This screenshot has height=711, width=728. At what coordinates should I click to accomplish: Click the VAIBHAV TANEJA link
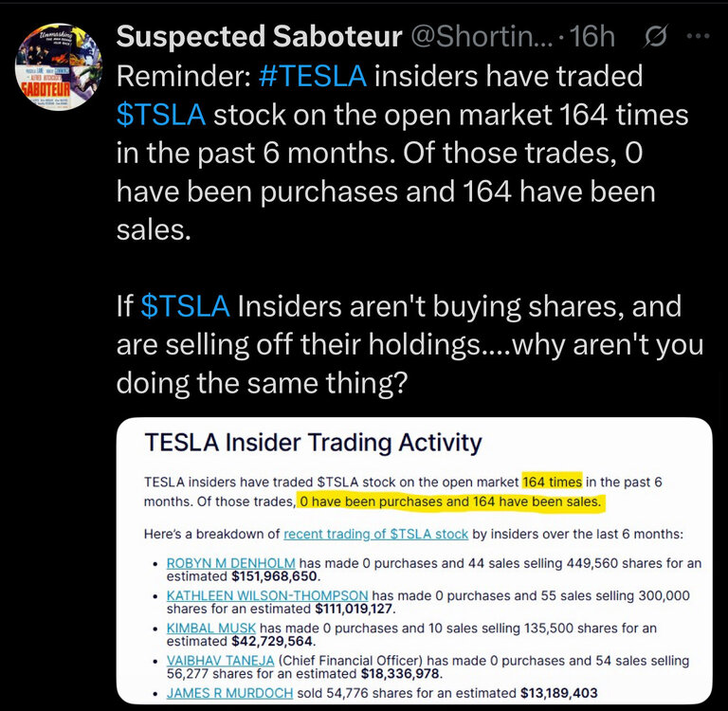point(220,660)
